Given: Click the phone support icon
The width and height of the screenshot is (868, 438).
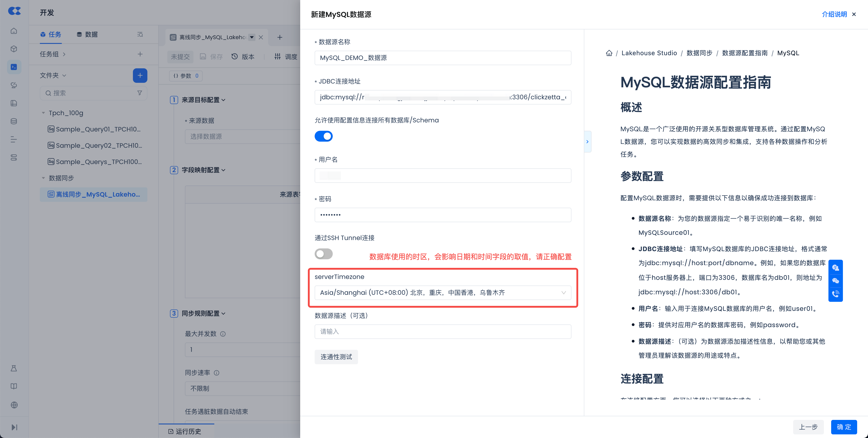Looking at the screenshot, I should (835, 294).
